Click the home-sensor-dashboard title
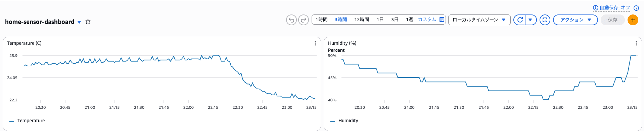 pyautogui.click(x=40, y=22)
